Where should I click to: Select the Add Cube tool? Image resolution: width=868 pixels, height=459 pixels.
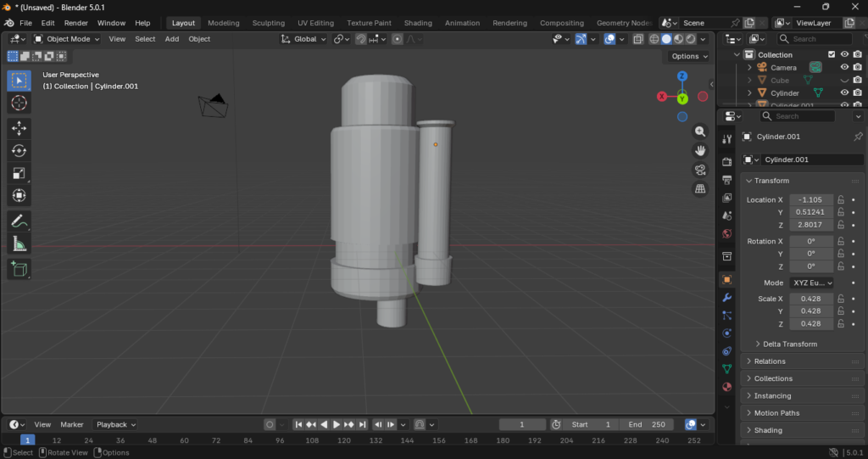(19, 269)
